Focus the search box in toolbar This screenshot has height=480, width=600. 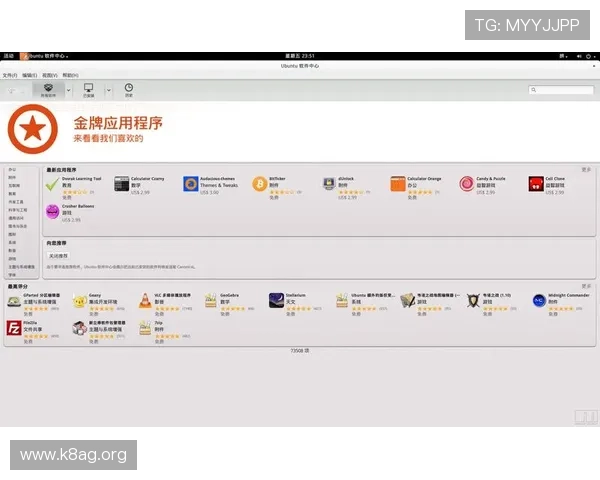pyautogui.click(x=561, y=90)
